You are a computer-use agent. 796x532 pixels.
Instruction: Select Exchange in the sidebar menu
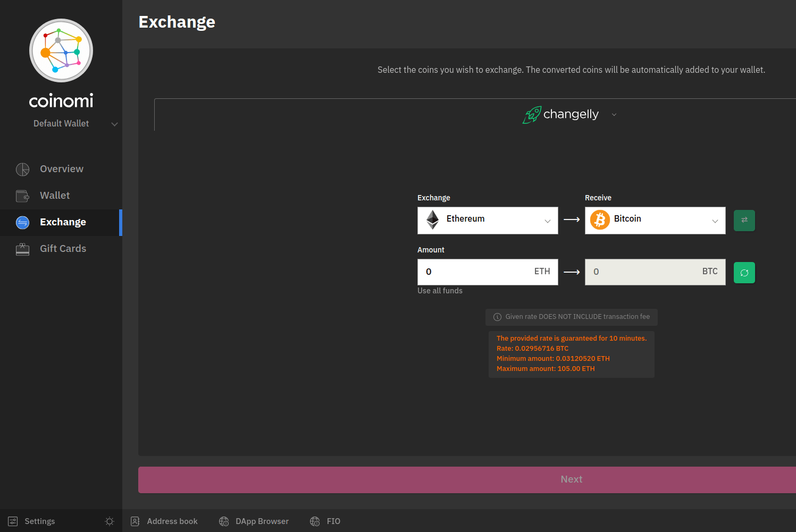tap(62, 222)
